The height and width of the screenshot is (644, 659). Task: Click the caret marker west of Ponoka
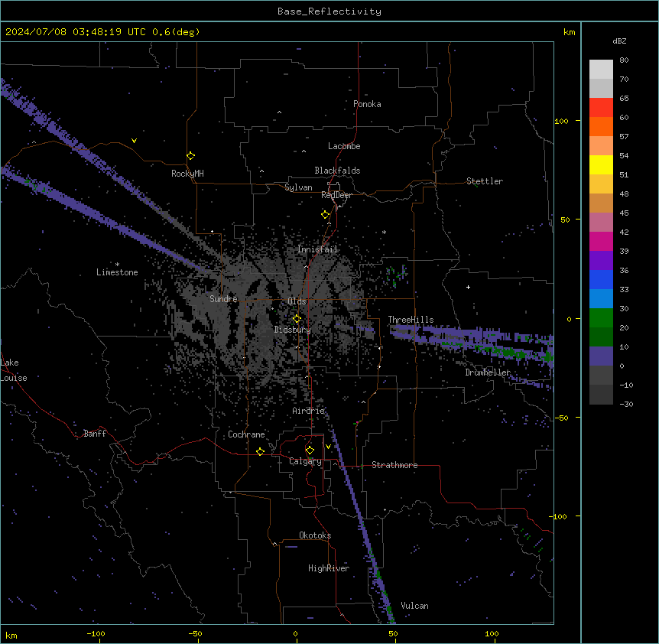tap(279, 112)
